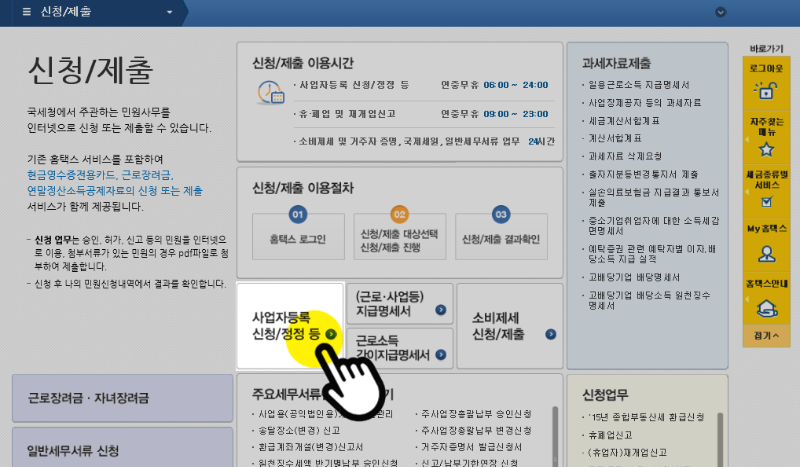This screenshot has width=800, height=467.
Task: Open 사업장제공자 등의 과세자료 link
Action: pos(644,103)
